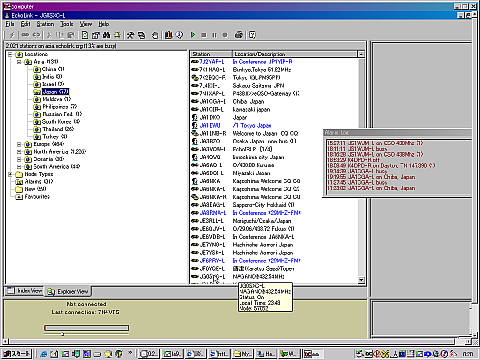Expand the Node Types tree node
Screen dimensions: 480x360
point(10,174)
